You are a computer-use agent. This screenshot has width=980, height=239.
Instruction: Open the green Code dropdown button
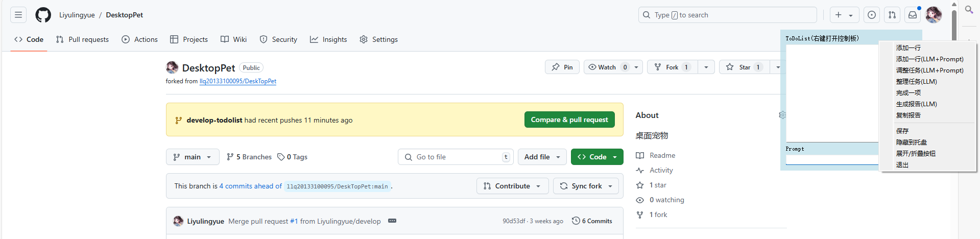tap(597, 157)
